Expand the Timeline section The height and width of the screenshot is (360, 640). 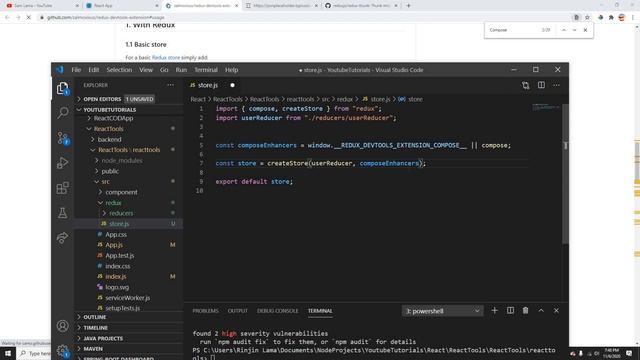[96, 328]
